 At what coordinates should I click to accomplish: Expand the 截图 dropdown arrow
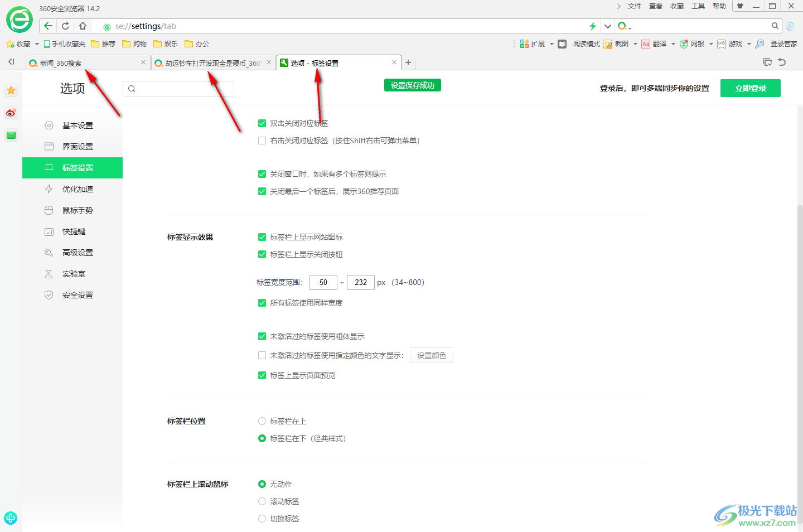pyautogui.click(x=635, y=43)
